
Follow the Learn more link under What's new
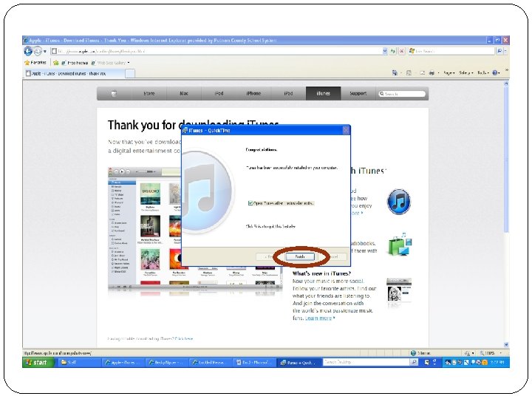click(318, 318)
